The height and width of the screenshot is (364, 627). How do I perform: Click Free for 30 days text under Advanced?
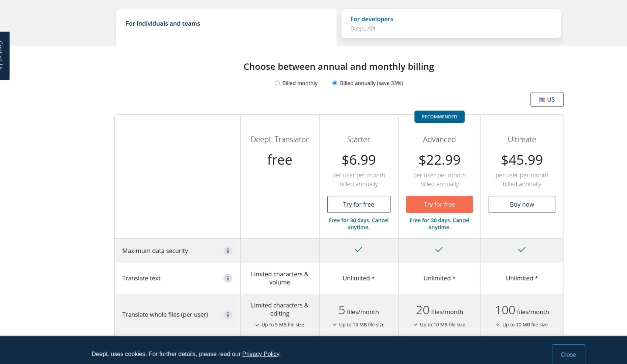pyautogui.click(x=439, y=224)
